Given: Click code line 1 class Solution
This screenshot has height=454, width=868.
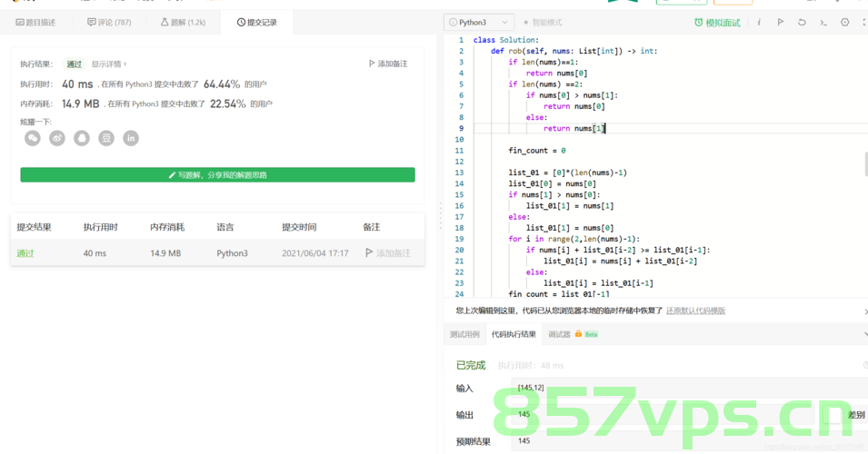Looking at the screenshot, I should tap(505, 40).
